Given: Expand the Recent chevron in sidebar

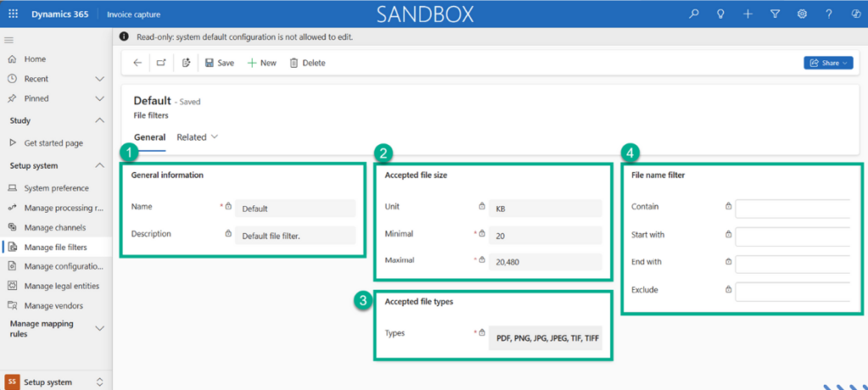Looking at the screenshot, I should 100,79.
